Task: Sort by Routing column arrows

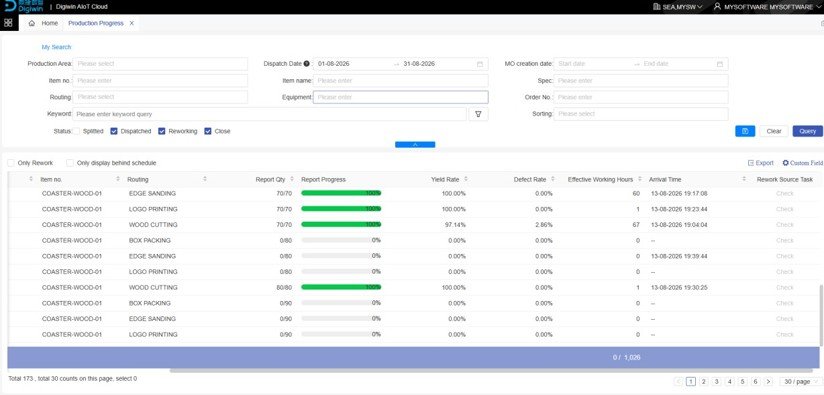Action: [204, 180]
